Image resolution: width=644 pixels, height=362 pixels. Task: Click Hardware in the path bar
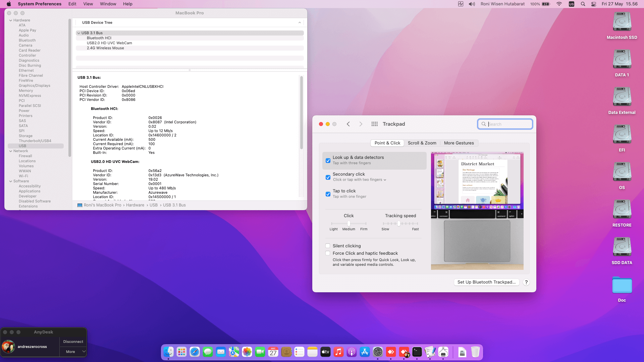(x=135, y=205)
